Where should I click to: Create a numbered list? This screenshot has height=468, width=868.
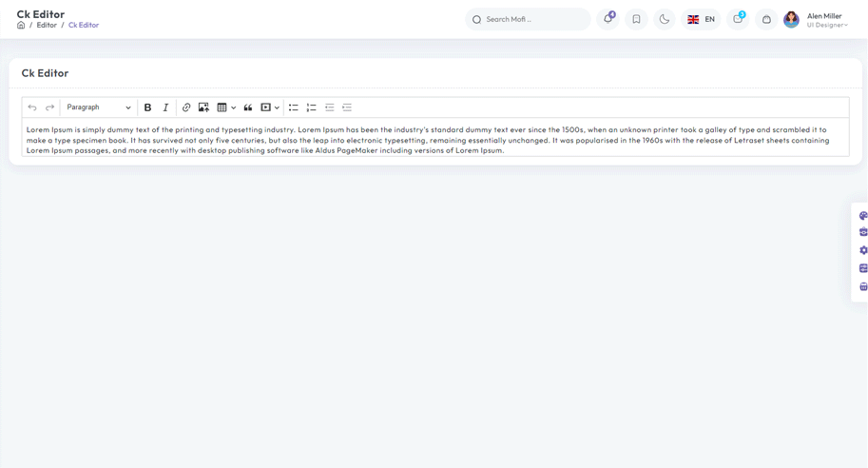click(x=311, y=107)
